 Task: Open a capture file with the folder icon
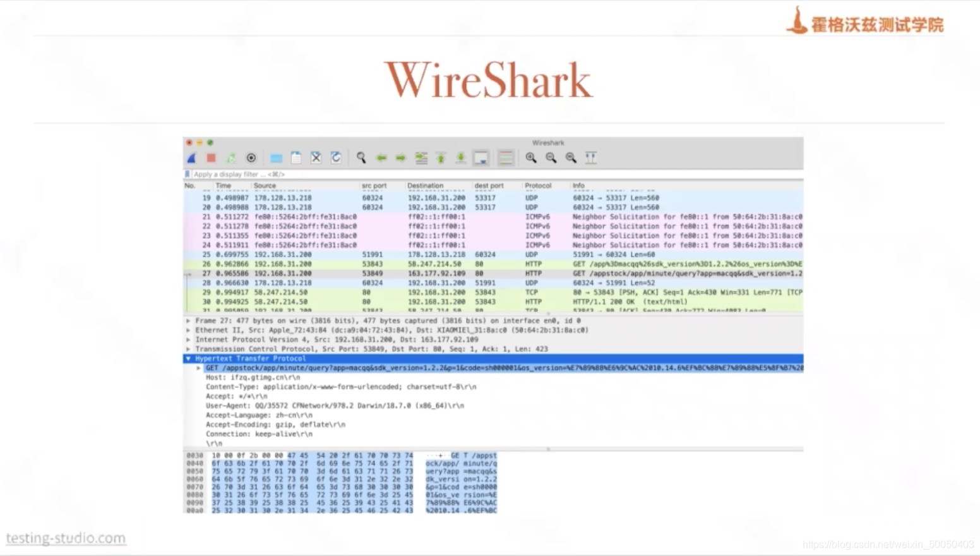276,158
